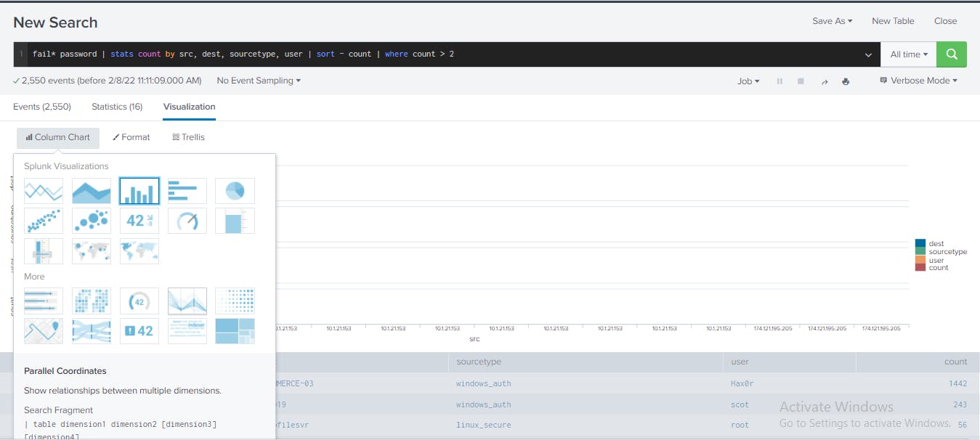
Task: Click the dest legend color swatch
Action: click(920, 244)
